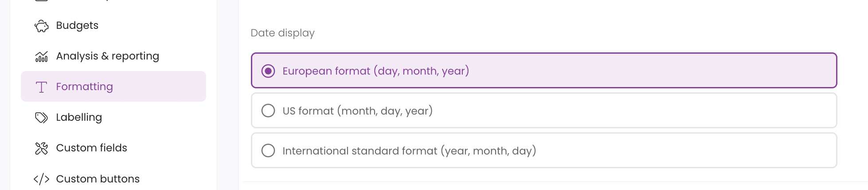Click the Analysis & reporting chart icon
This screenshot has height=190, width=868.
click(41, 56)
